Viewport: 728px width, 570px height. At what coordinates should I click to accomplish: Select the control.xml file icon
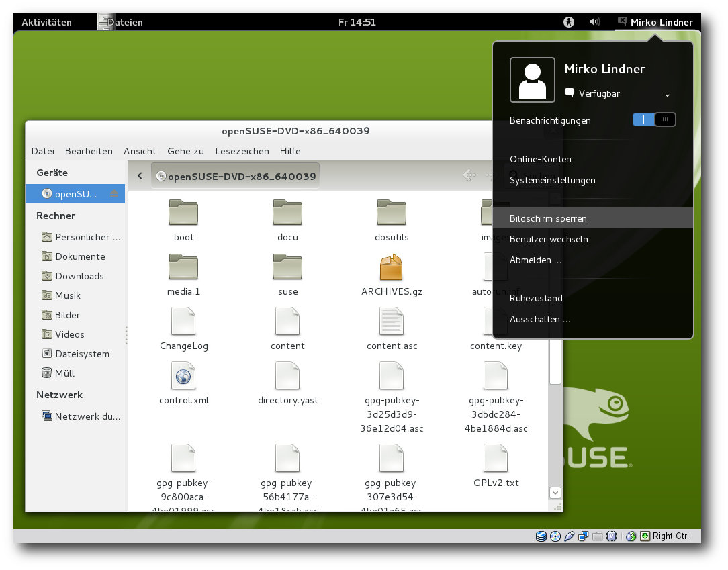click(x=183, y=375)
